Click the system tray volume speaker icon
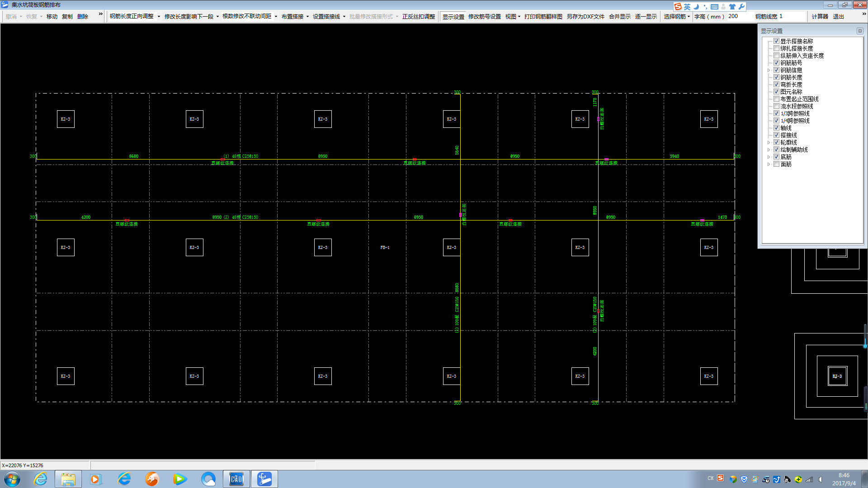 [820, 479]
